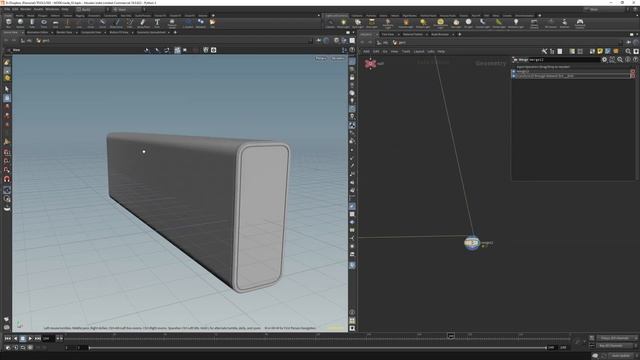This screenshot has width=640, height=360.
Task: Select the Draw Curve shelf tool
Action: [116, 23]
